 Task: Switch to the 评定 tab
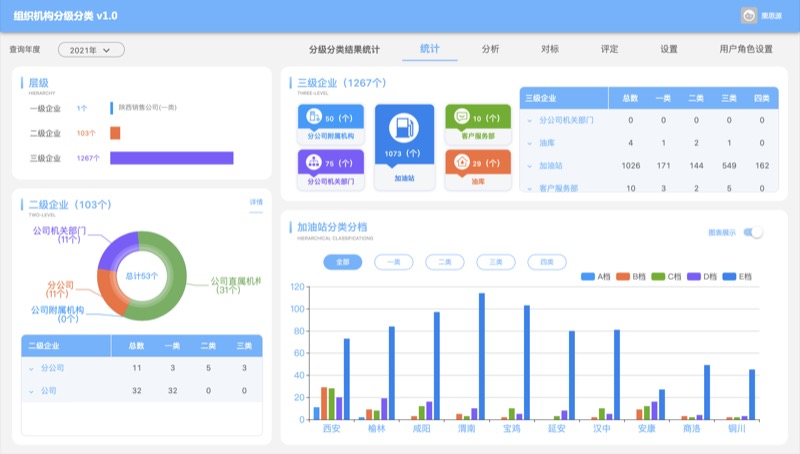click(x=610, y=49)
